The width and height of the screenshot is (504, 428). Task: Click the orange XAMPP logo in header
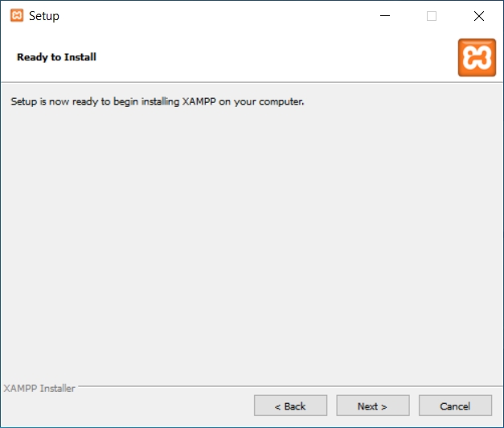(x=476, y=57)
